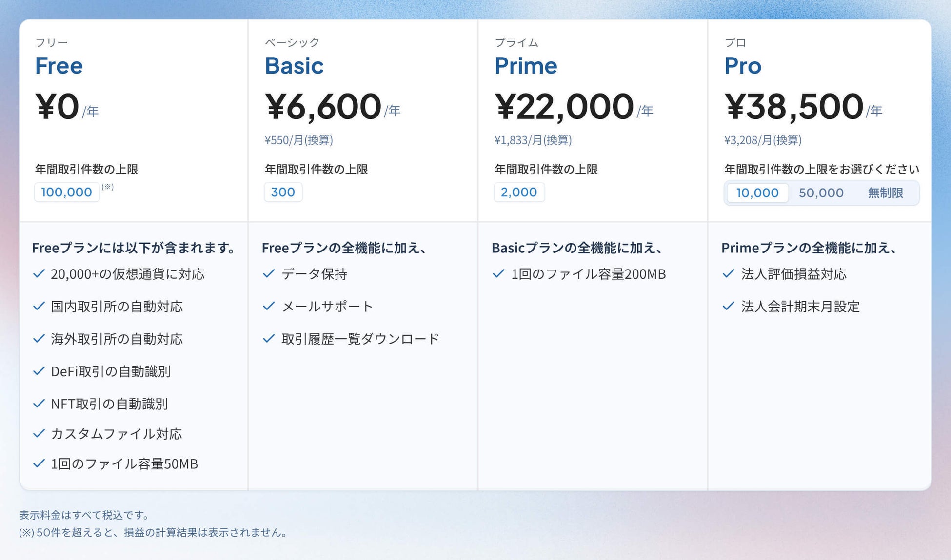
Task: Click checkmark icon for 法人評価損益対応
Action: tap(728, 274)
